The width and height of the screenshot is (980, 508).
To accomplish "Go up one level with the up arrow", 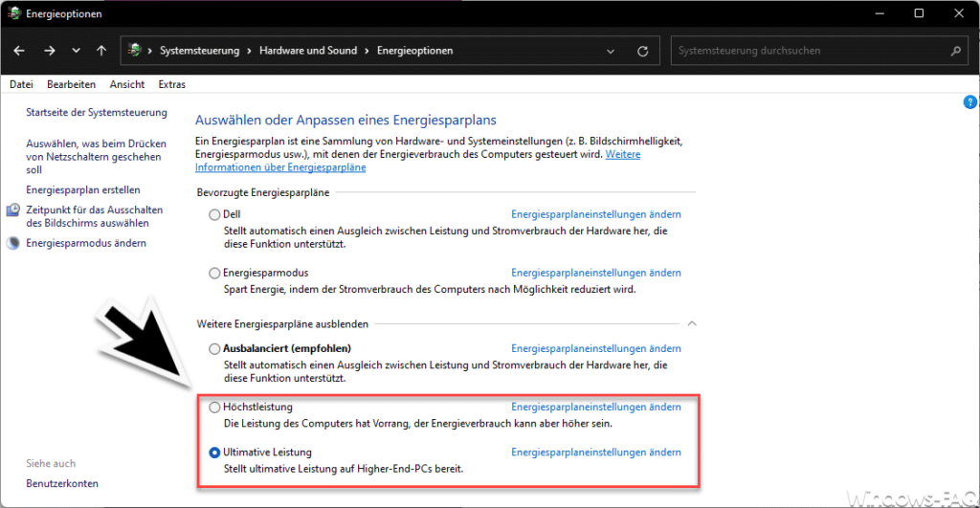I will [101, 52].
